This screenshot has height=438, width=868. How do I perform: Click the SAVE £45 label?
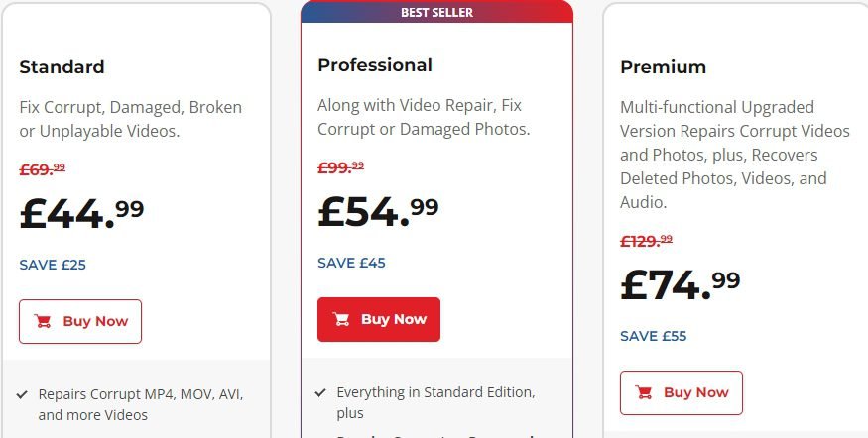tap(351, 263)
